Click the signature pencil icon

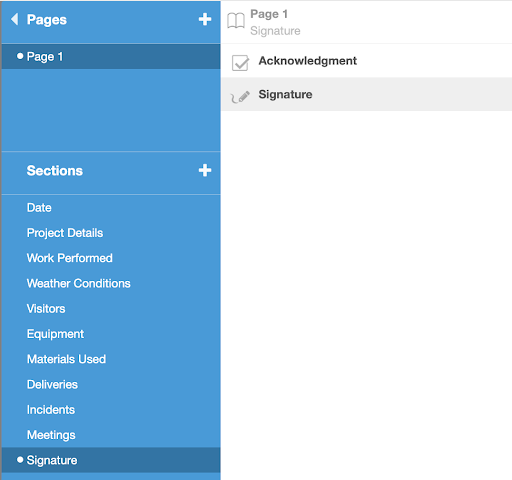[240, 97]
